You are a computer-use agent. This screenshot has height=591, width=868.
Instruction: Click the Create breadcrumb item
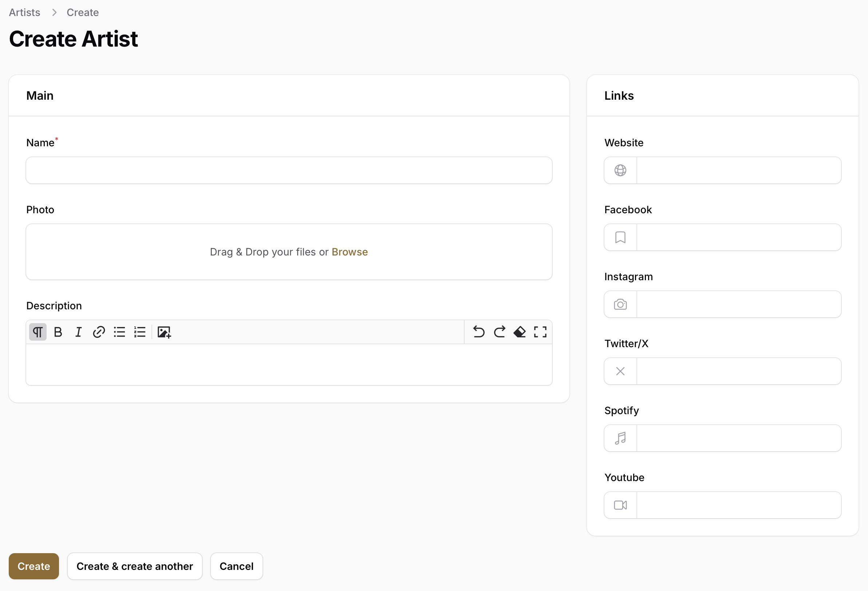click(83, 12)
